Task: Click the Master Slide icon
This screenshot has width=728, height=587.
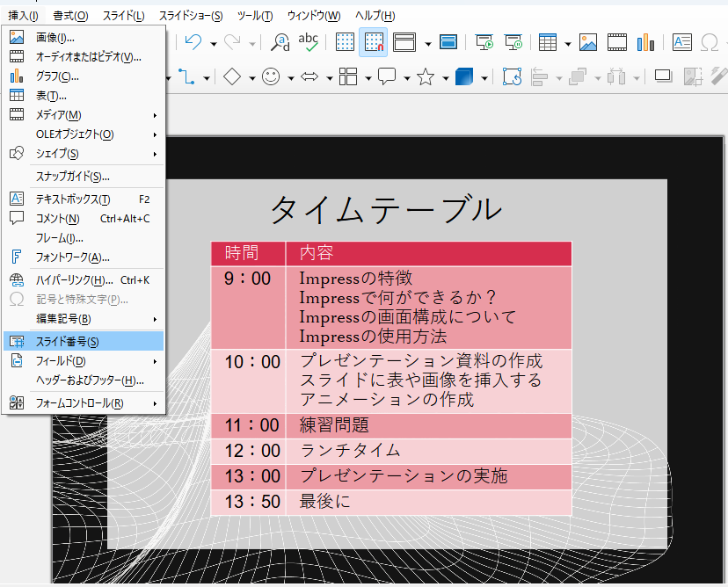Action: (448, 42)
